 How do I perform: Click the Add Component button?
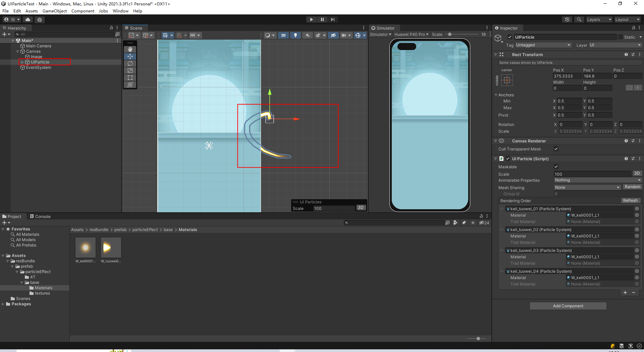tap(568, 306)
